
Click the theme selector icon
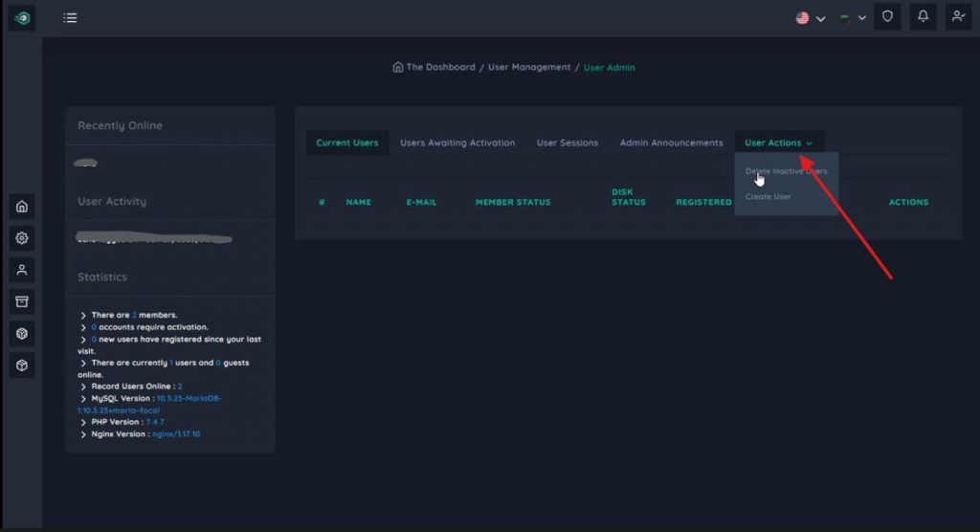click(845, 18)
